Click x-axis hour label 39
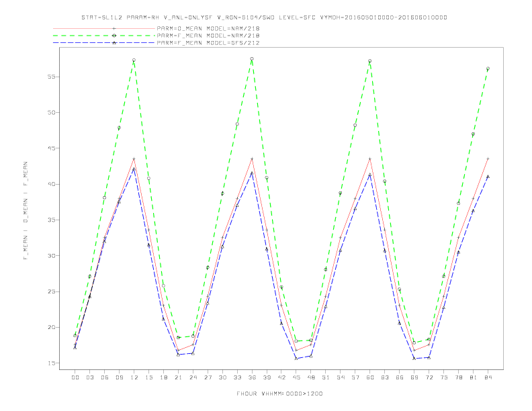Viewport: 532px width, 411px height. tap(267, 377)
